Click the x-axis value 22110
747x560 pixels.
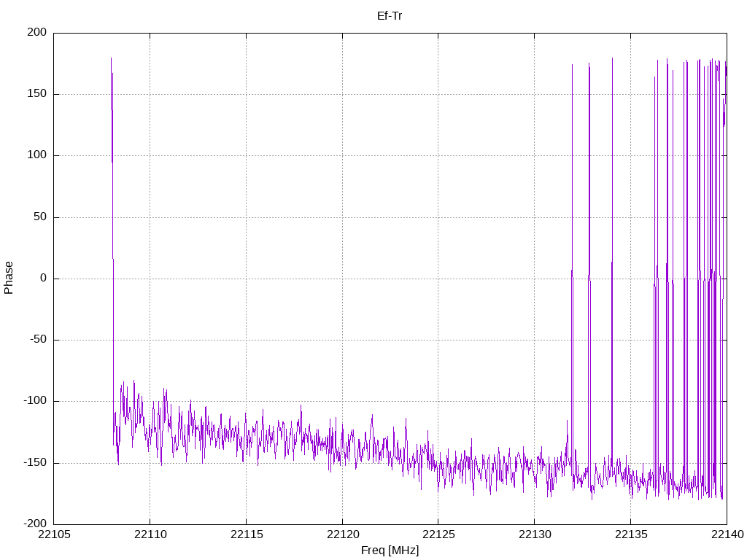click(150, 534)
